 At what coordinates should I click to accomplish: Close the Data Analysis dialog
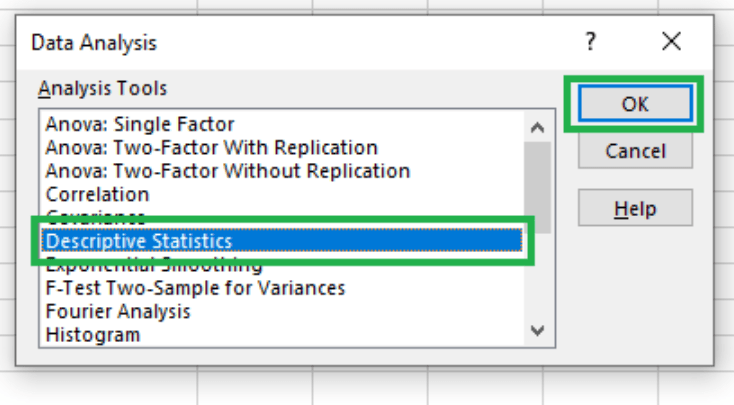click(671, 42)
